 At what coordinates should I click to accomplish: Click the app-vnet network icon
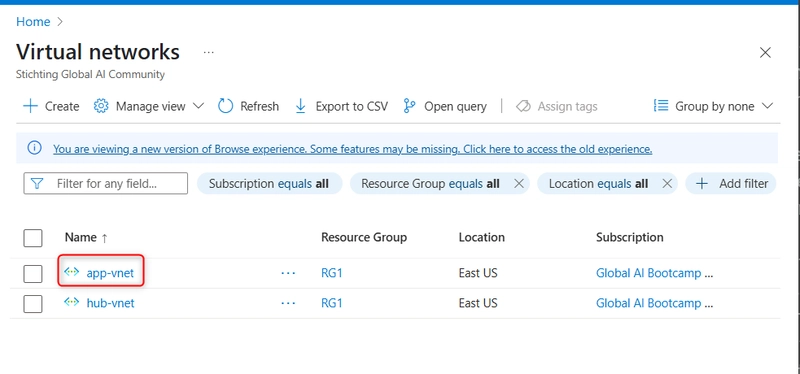(x=71, y=272)
